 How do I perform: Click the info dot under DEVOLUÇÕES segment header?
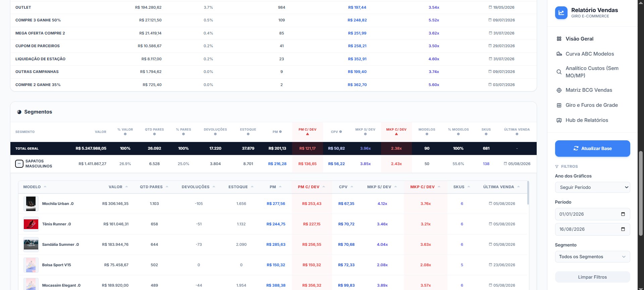[x=215, y=134]
